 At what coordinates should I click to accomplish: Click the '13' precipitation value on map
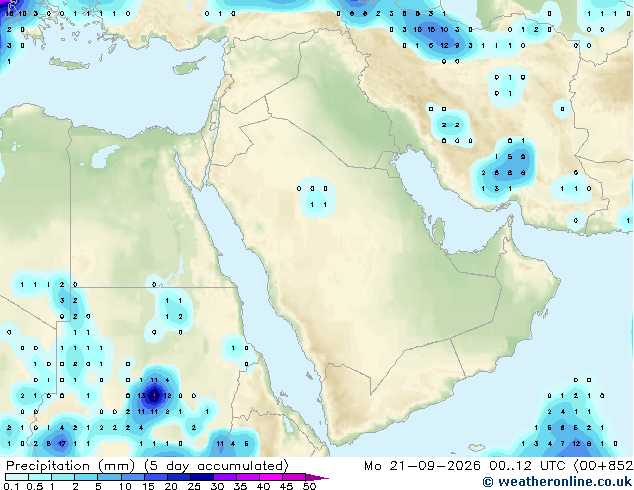click(x=141, y=396)
